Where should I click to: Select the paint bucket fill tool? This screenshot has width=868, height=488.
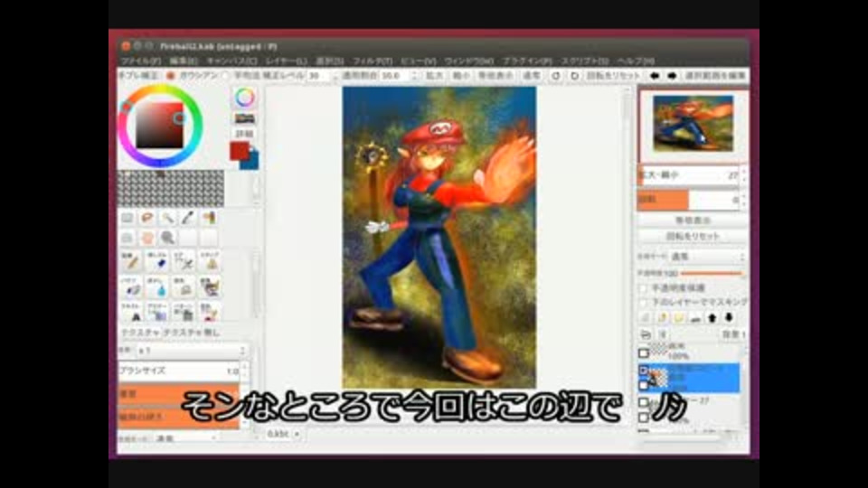(209, 218)
